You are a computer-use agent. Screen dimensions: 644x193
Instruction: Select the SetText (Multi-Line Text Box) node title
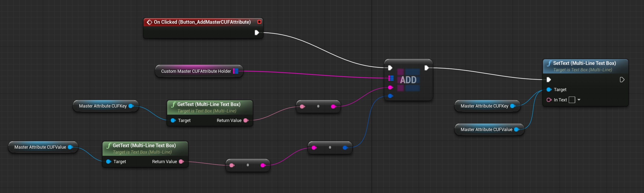click(584, 63)
